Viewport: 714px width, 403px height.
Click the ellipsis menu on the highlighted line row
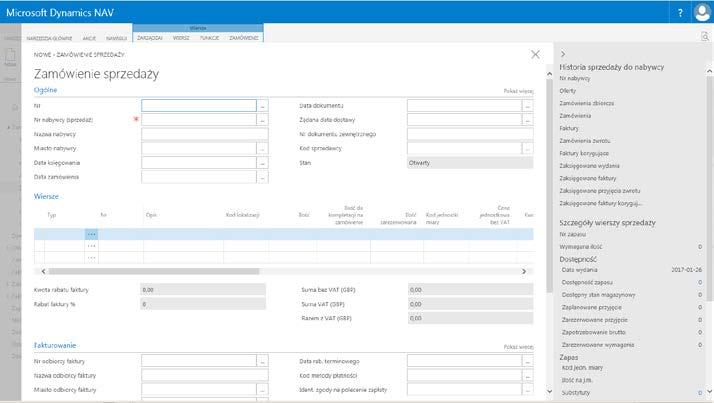[92, 234]
